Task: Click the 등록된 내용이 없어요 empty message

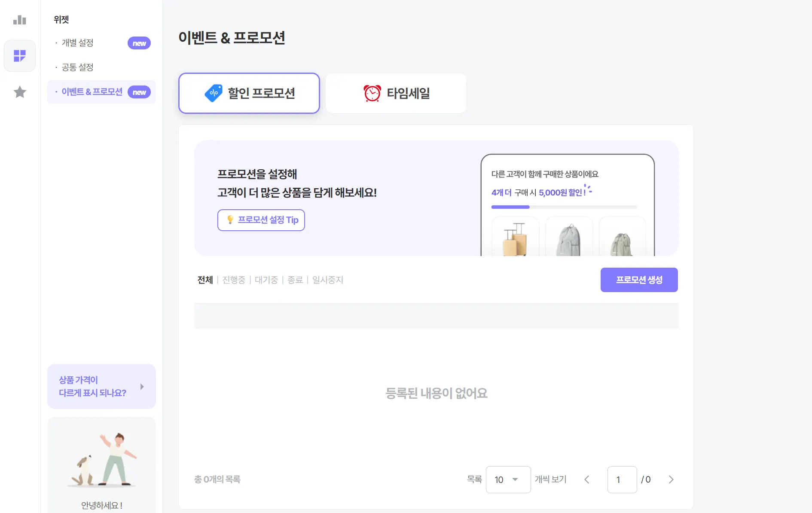Action: 437,393
